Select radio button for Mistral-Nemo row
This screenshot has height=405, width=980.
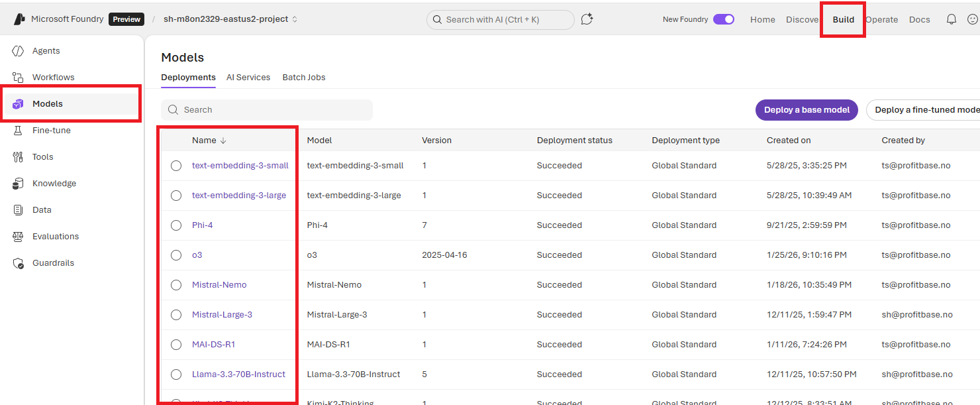(x=176, y=285)
